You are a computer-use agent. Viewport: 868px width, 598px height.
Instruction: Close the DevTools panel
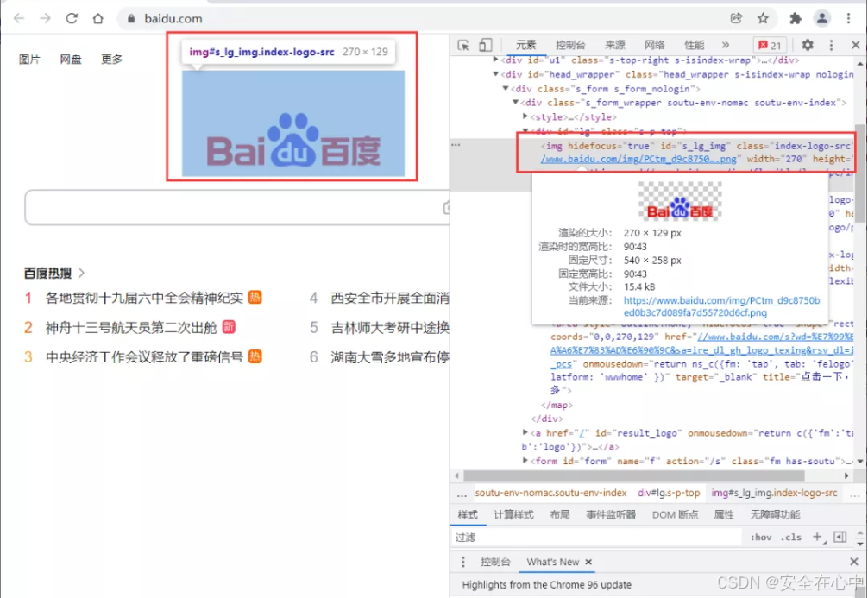(x=855, y=45)
